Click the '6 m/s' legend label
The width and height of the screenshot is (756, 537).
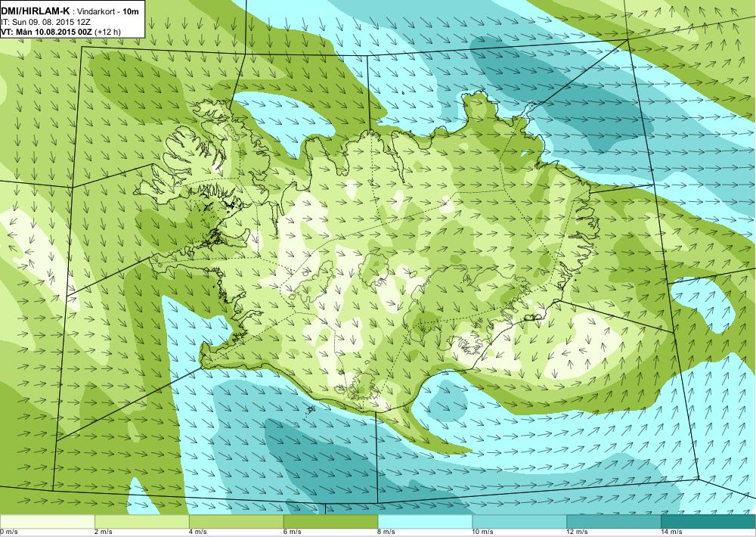coord(293,532)
